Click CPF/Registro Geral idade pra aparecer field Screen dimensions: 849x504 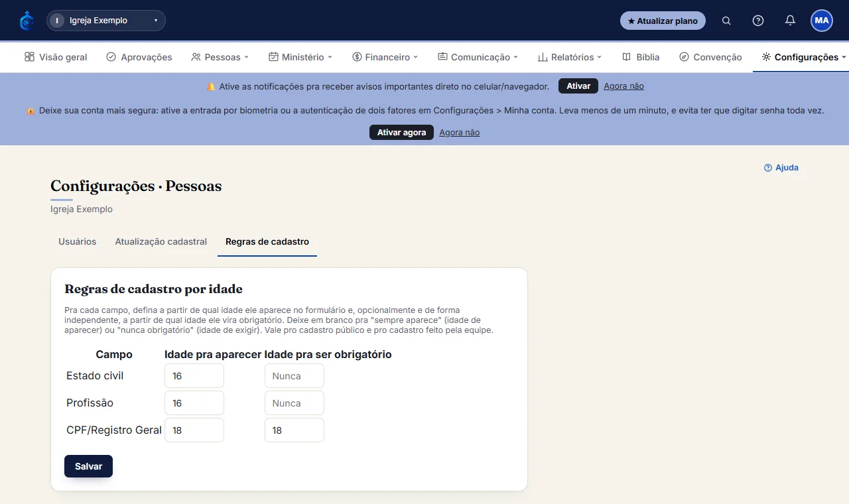(x=194, y=430)
